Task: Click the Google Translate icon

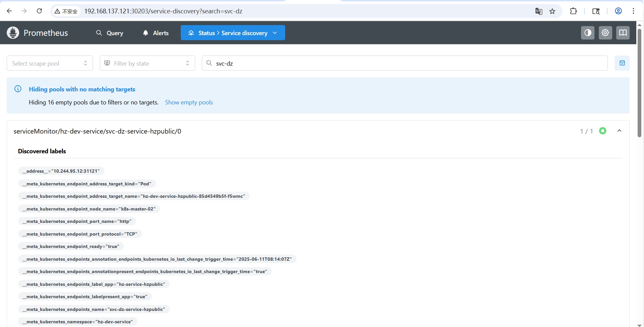Action: coord(539,11)
